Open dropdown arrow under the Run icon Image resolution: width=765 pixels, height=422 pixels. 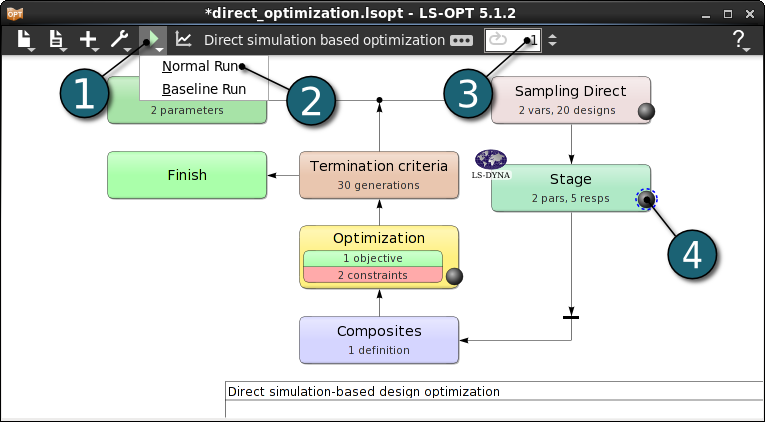[x=160, y=49]
